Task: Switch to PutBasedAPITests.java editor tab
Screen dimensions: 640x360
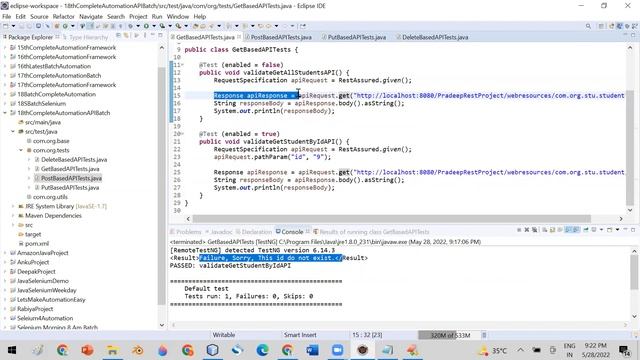Action: 356,37
